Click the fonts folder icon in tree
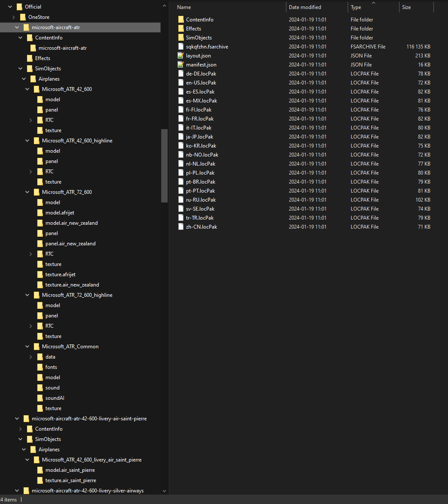The image size is (448, 504). (40, 367)
